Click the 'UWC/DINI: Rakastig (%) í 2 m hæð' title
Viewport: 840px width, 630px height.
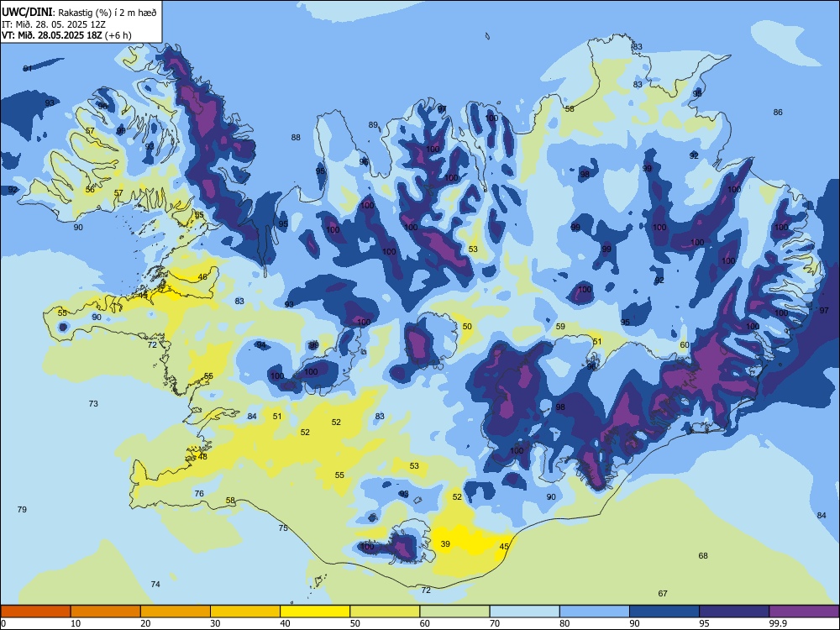point(79,13)
